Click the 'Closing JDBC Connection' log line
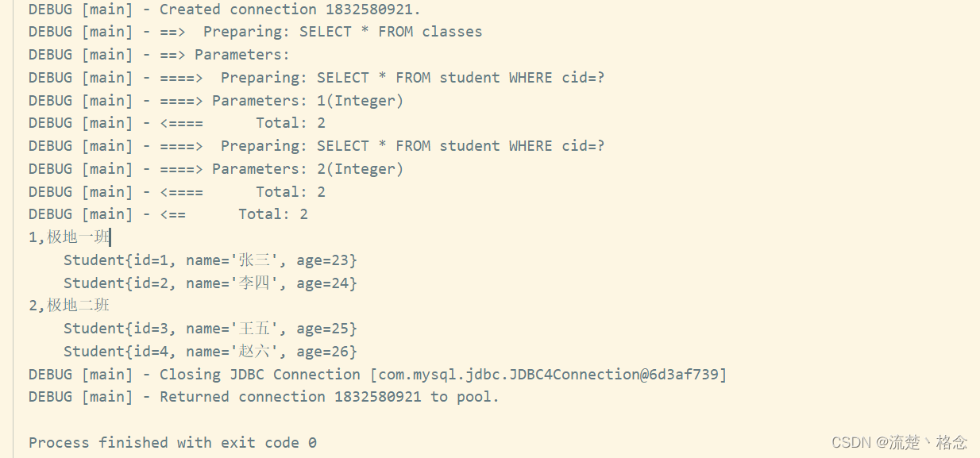980x458 pixels. coord(378,375)
